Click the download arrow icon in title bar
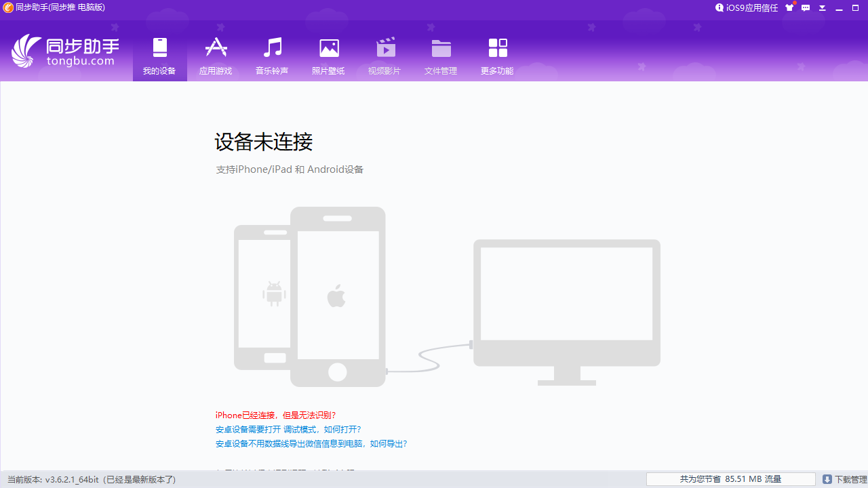The image size is (868, 488). pyautogui.click(x=822, y=7)
